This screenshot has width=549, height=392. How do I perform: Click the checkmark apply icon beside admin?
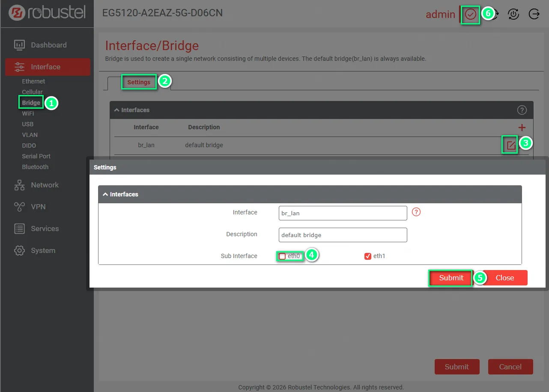point(470,15)
